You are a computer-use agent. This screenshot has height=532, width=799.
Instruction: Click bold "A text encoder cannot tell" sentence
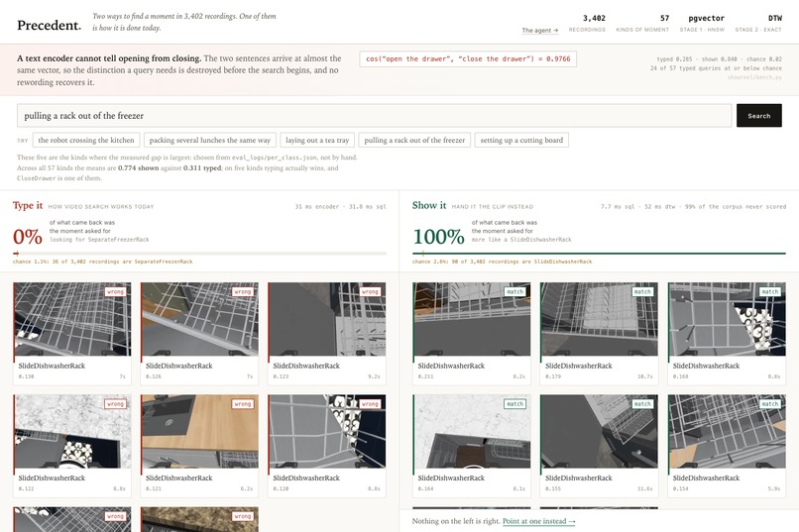coord(109,58)
